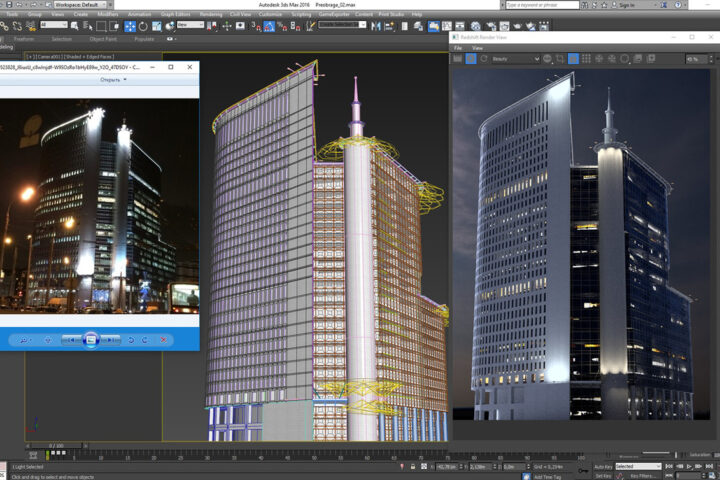Open the Material Editor icon
This screenshot has width=720, height=480.
click(x=476, y=27)
